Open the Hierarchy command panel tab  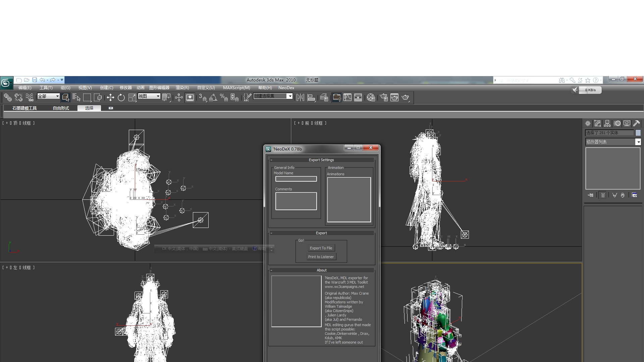tap(607, 123)
